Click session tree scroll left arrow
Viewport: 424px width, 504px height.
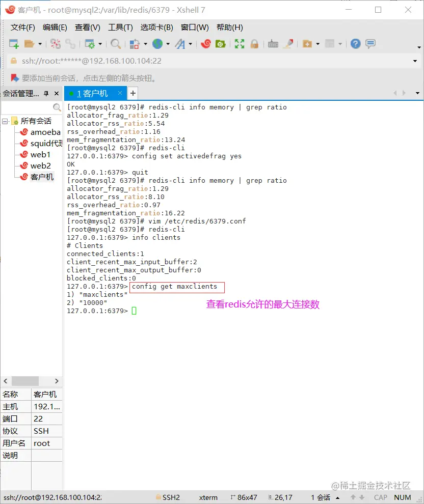coord(6,381)
